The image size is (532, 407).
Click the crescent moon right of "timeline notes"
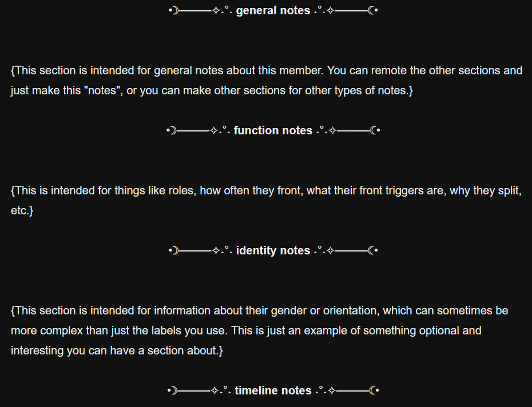click(x=373, y=390)
